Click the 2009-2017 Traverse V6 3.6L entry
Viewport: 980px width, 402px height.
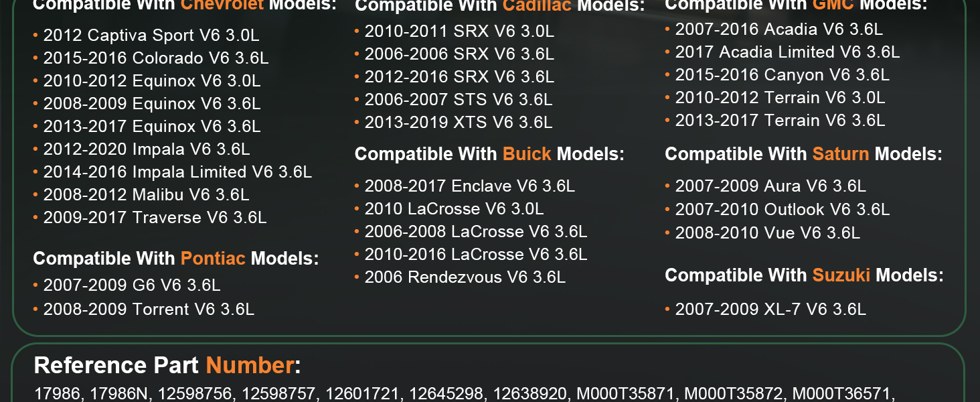[x=155, y=218]
